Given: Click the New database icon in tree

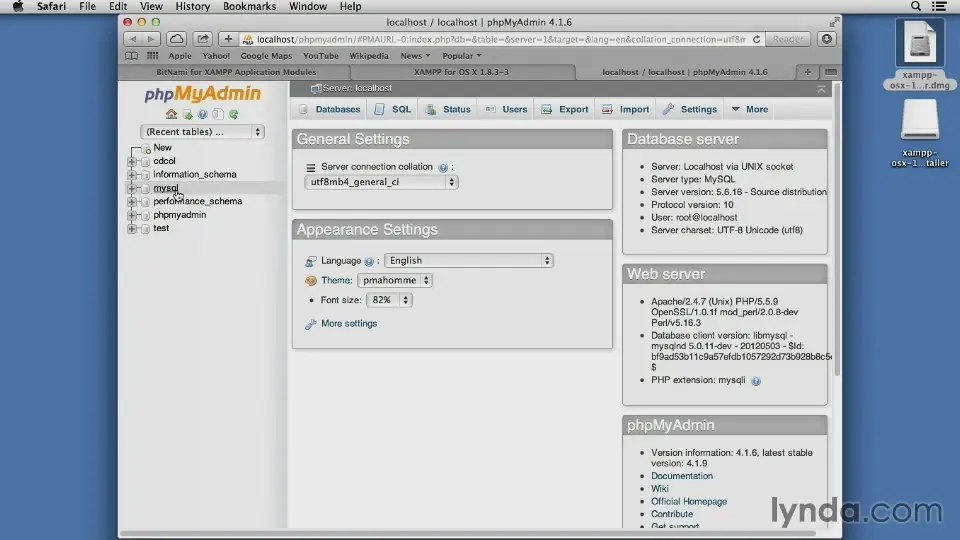Looking at the screenshot, I should click(146, 148).
